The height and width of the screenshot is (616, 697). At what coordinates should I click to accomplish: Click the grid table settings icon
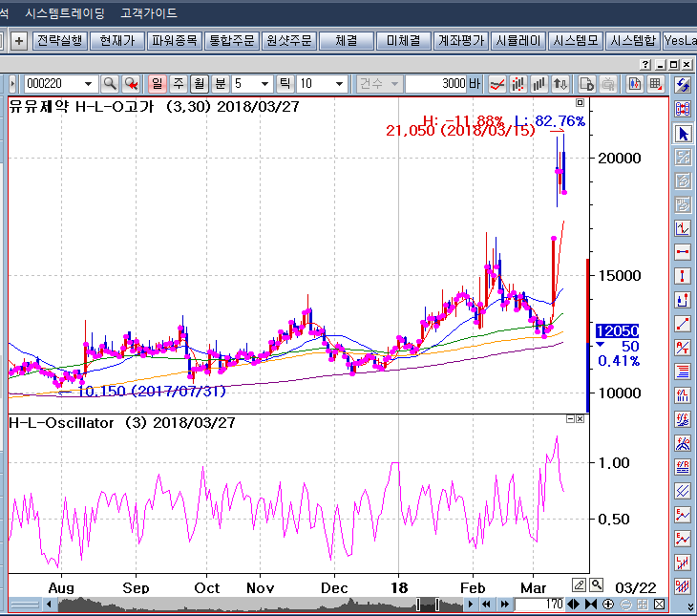[x=655, y=84]
